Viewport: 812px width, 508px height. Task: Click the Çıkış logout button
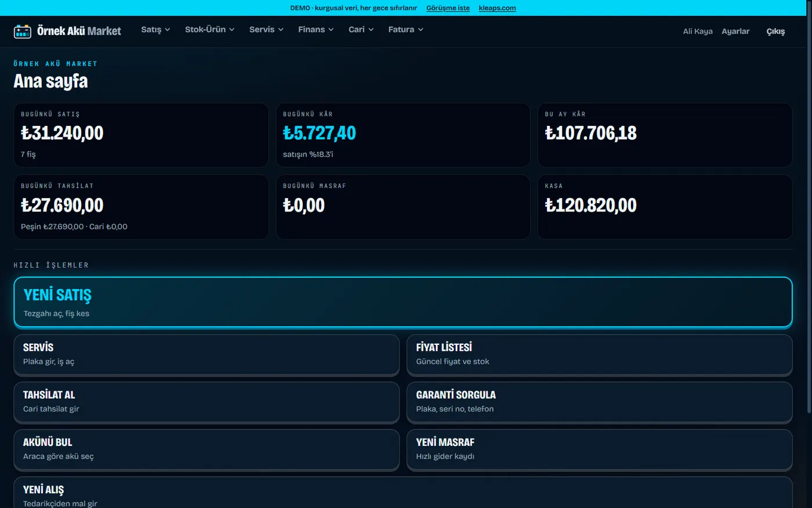pos(775,31)
